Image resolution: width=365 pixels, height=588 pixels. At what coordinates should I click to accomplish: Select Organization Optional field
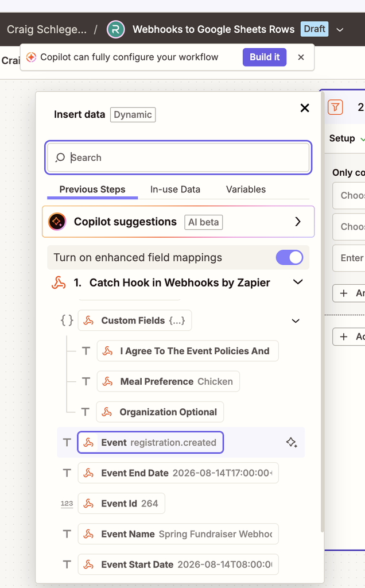(160, 412)
